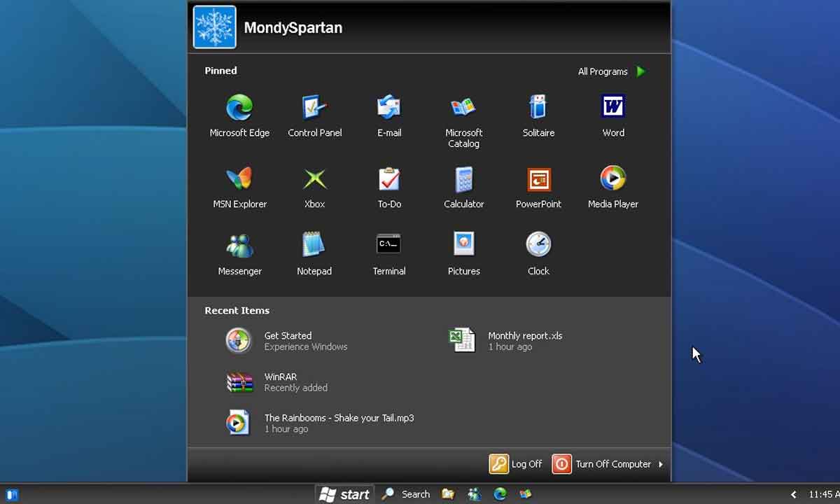Launch the Calculator app
The height and width of the screenshot is (504, 840).
click(x=463, y=182)
